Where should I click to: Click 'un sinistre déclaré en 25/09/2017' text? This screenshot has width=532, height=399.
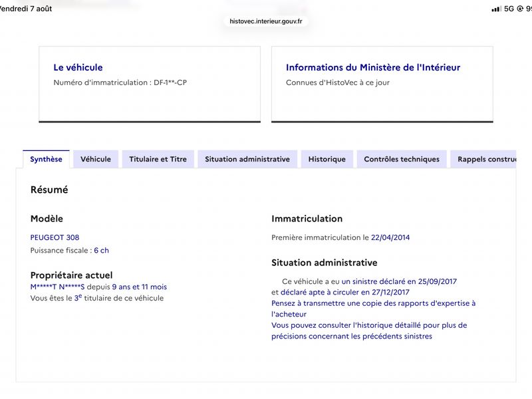point(399,281)
